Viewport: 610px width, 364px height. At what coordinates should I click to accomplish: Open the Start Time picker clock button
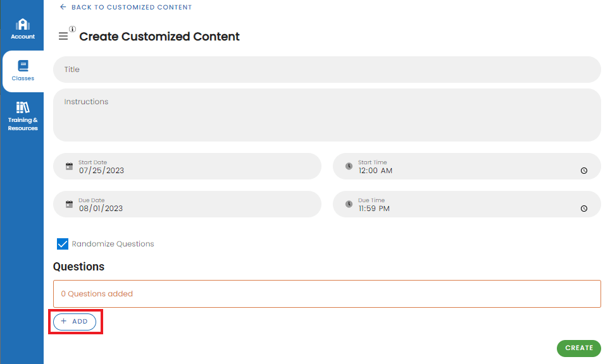click(584, 171)
